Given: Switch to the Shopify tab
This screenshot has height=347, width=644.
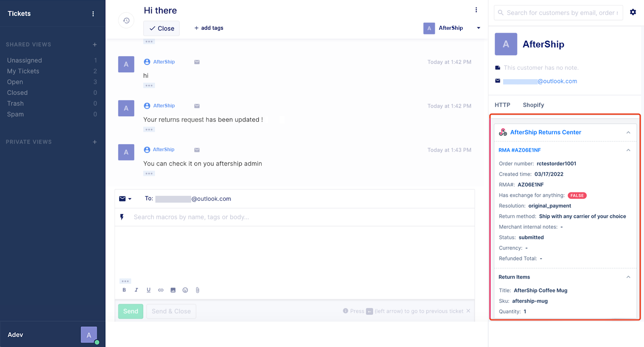Looking at the screenshot, I should coord(533,105).
